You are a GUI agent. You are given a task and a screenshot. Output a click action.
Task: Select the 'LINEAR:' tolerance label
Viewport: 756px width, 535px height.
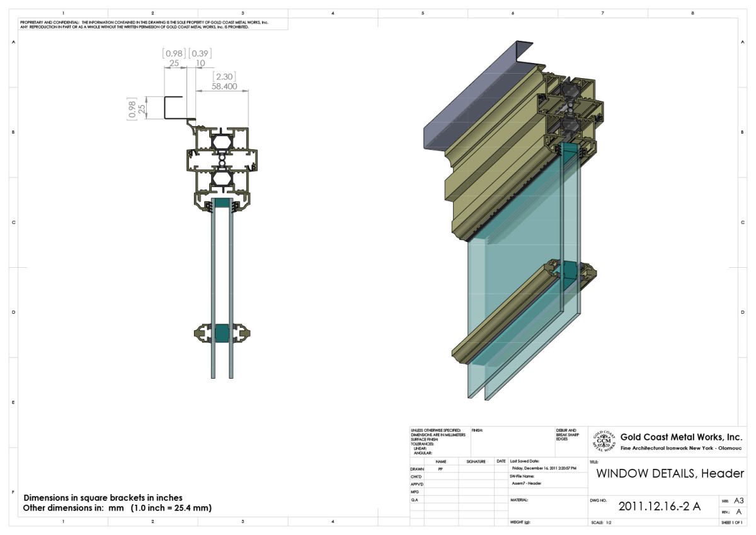pyautogui.click(x=421, y=448)
